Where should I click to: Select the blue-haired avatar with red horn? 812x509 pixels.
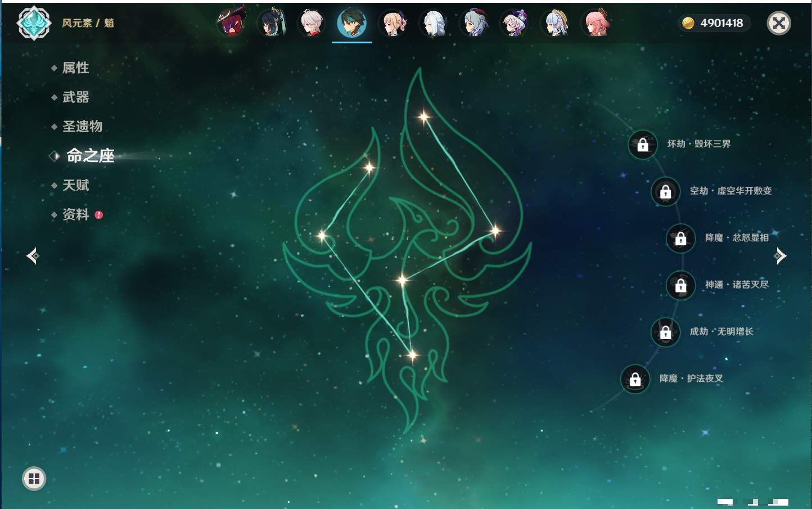pyautogui.click(x=474, y=22)
